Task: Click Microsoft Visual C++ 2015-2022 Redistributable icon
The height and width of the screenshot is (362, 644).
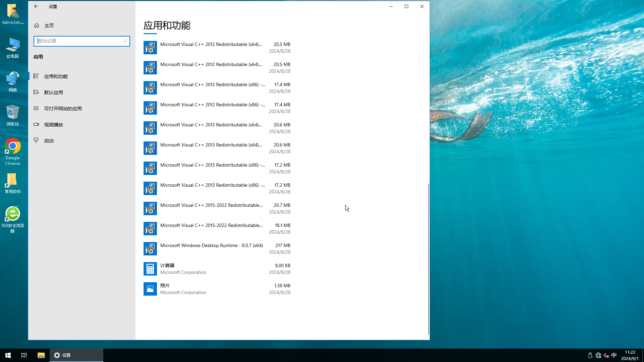Action: click(150, 208)
